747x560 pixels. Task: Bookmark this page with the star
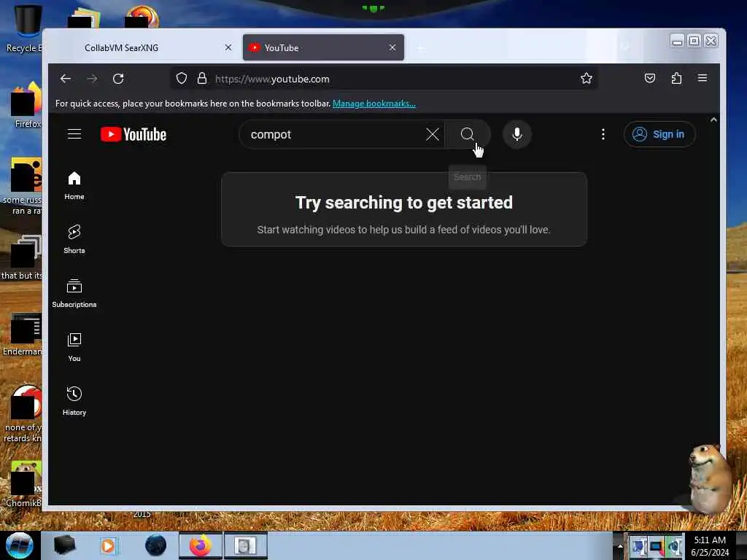point(587,79)
